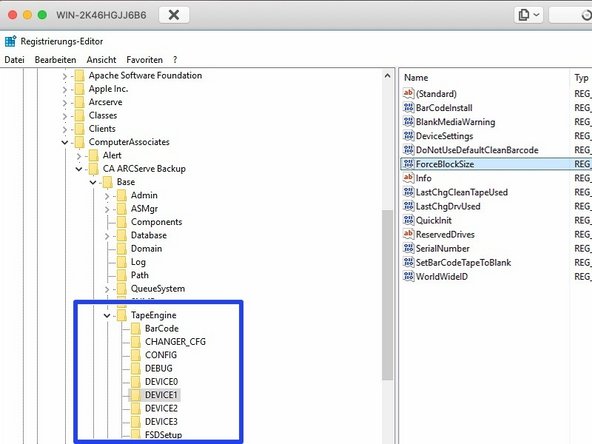Expand the Arcserve key
This screenshot has width=592, height=444.
click(x=65, y=103)
